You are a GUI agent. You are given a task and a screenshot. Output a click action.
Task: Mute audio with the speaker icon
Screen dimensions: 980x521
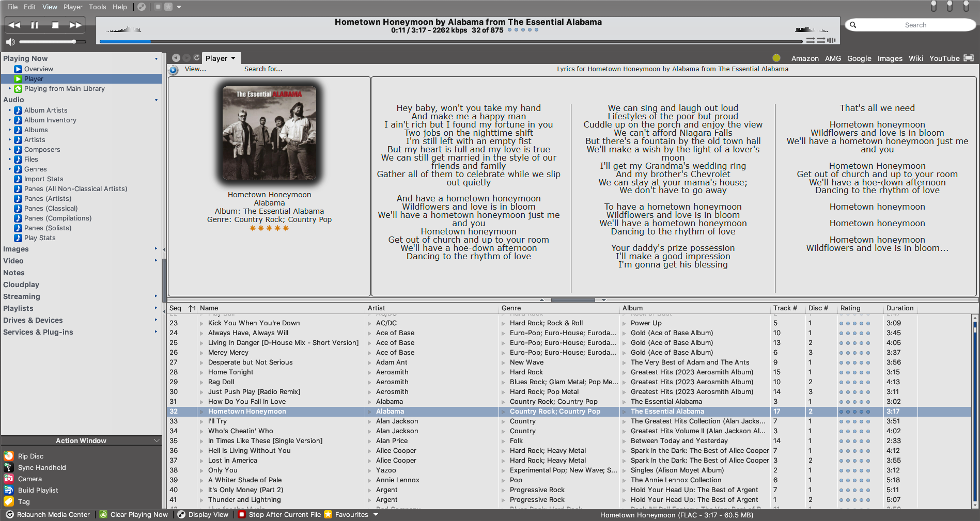[10, 42]
